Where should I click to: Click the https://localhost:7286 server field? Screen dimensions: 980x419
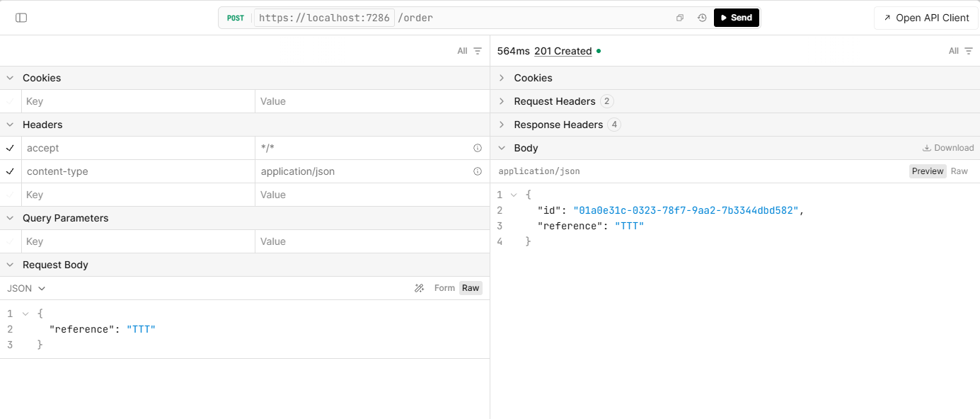pyautogui.click(x=324, y=18)
